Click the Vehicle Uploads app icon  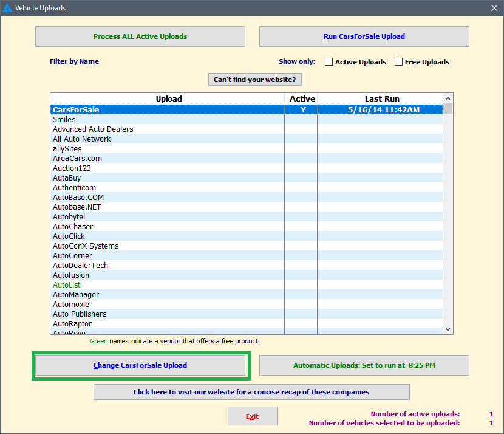point(7,8)
